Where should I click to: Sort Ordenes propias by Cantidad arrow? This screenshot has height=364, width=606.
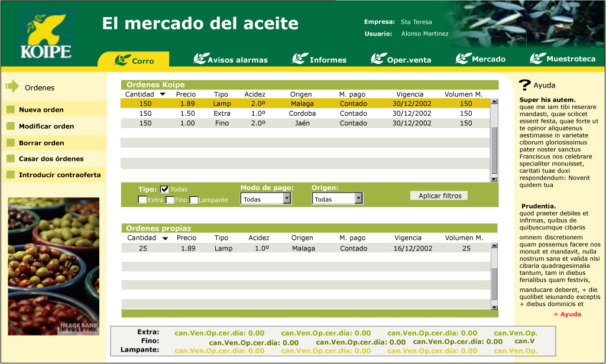pyautogui.click(x=165, y=238)
